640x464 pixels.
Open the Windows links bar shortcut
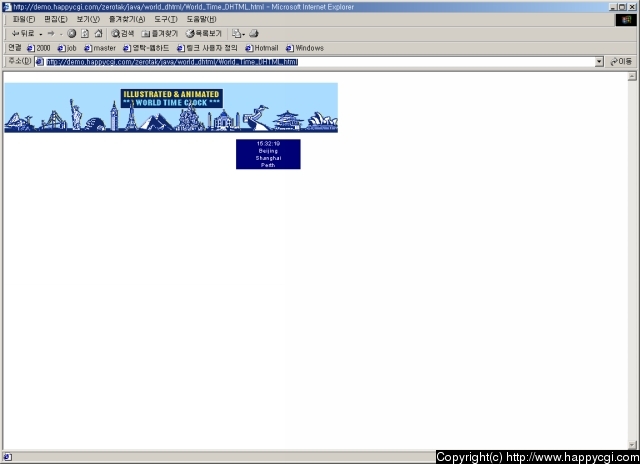[305, 48]
